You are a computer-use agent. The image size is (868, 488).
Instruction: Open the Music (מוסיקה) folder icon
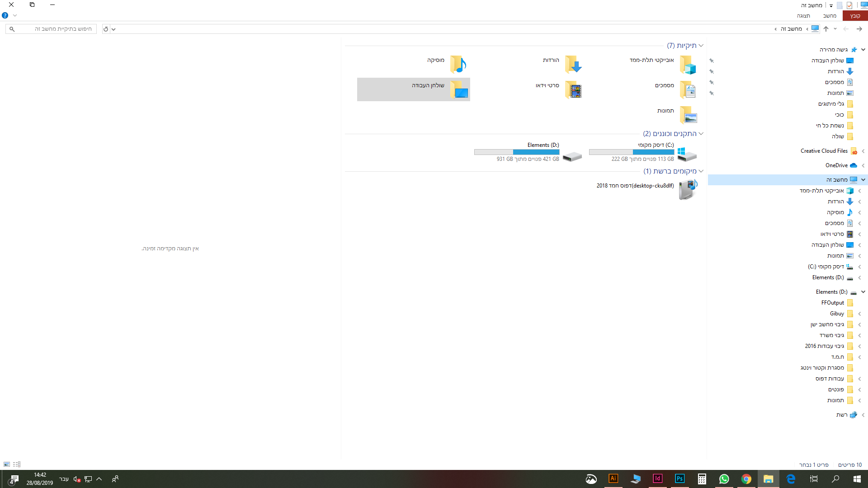coord(458,65)
